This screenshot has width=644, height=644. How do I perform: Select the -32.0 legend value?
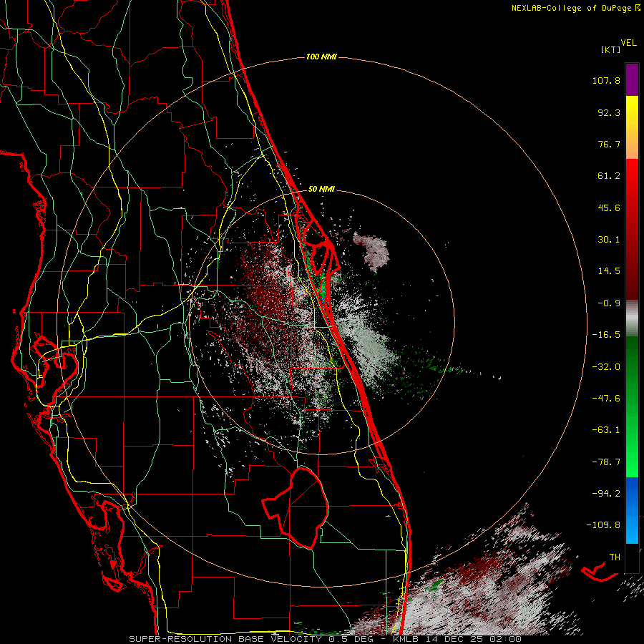click(606, 367)
